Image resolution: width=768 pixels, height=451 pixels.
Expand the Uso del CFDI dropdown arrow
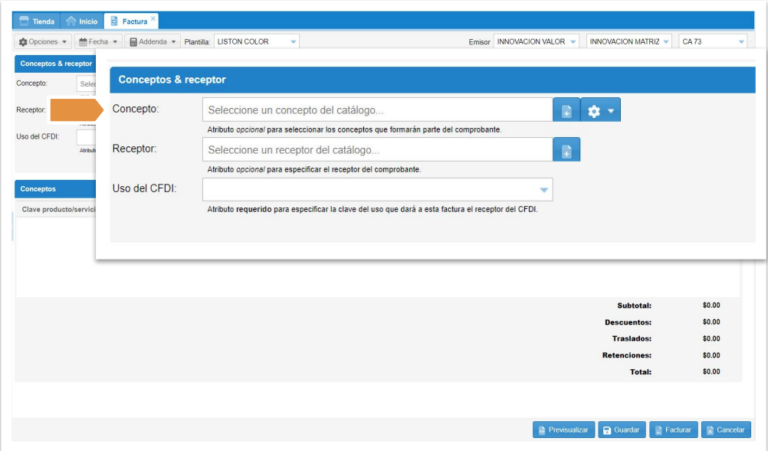click(544, 189)
